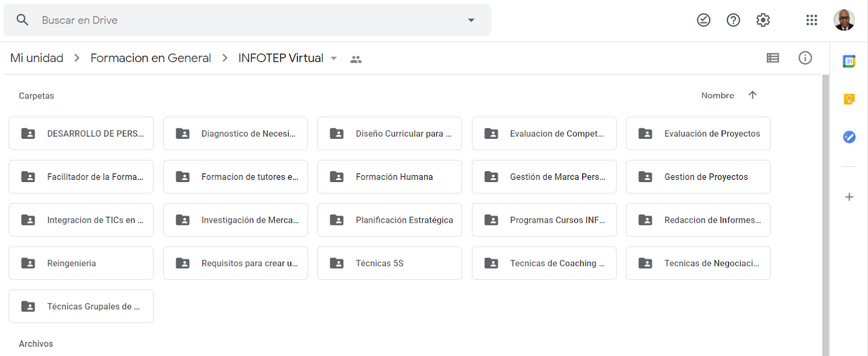Open the Settings gear icon
Screen dimensions: 868x356
[x=763, y=20]
